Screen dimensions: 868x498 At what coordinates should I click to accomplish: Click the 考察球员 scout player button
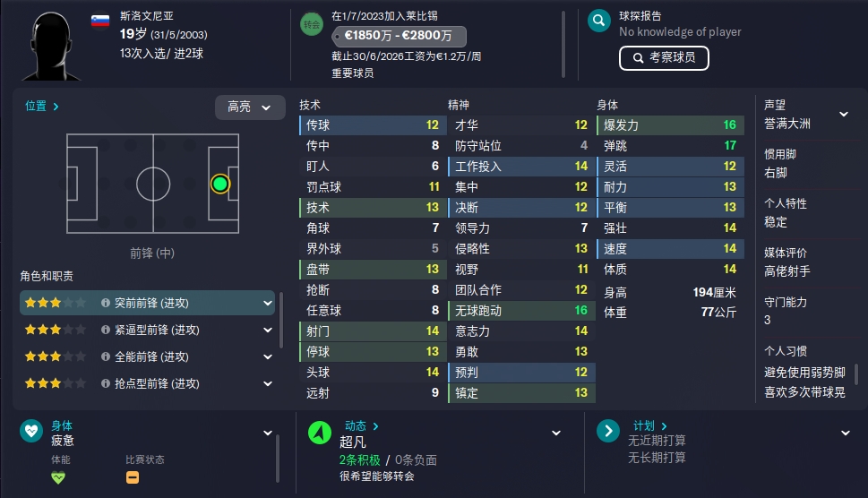tap(664, 57)
